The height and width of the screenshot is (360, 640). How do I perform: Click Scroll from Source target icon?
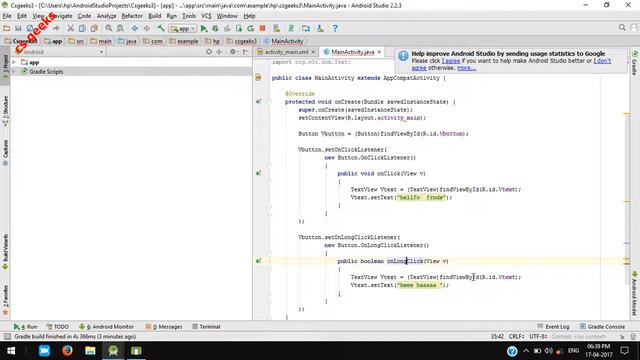point(209,52)
